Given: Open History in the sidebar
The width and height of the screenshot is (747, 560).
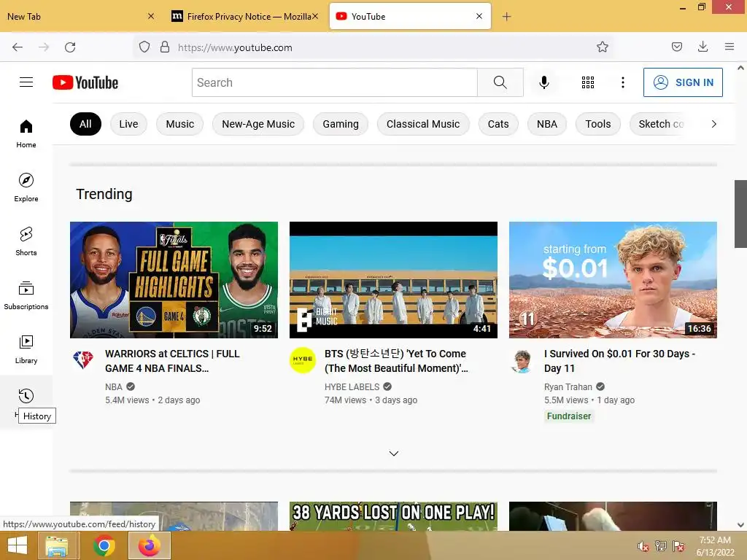Looking at the screenshot, I should click(26, 397).
